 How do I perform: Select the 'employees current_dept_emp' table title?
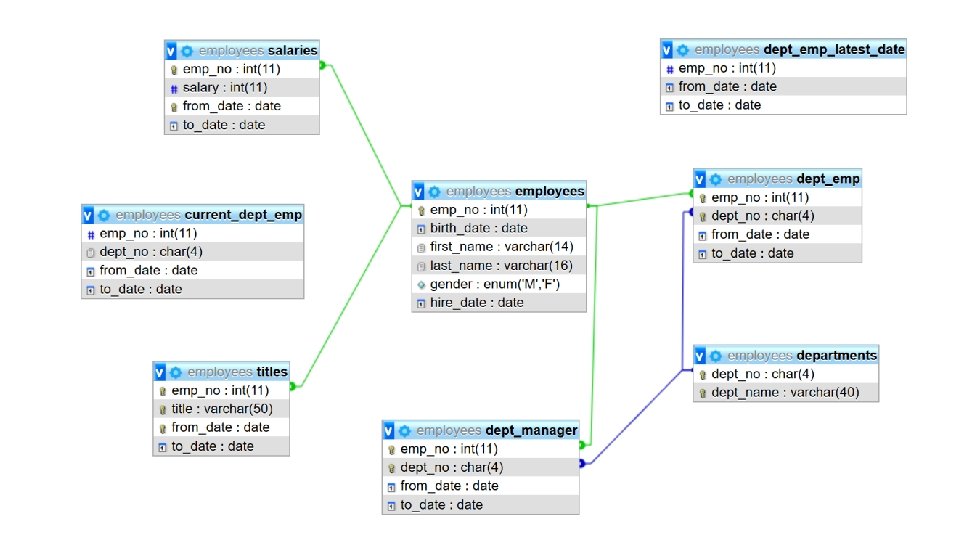tap(208, 214)
